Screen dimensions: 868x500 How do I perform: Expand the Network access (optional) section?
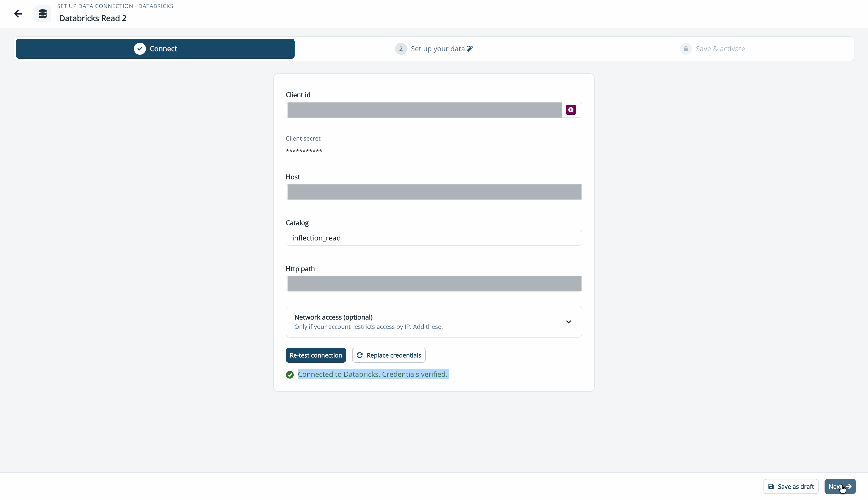434,322
